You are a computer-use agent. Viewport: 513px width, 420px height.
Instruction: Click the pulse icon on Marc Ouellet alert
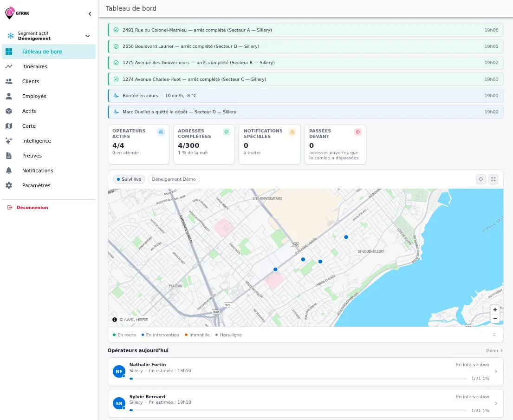tap(116, 112)
